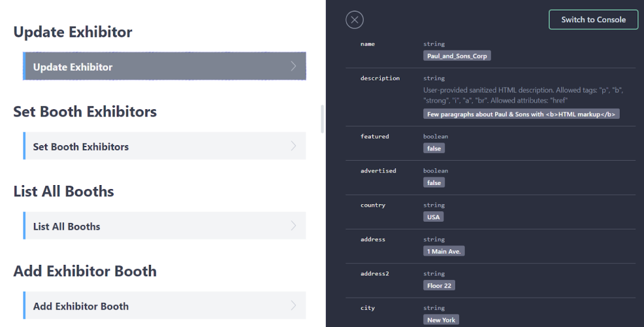Click the address parameter label
The height and width of the screenshot is (327, 644).
tap(373, 239)
